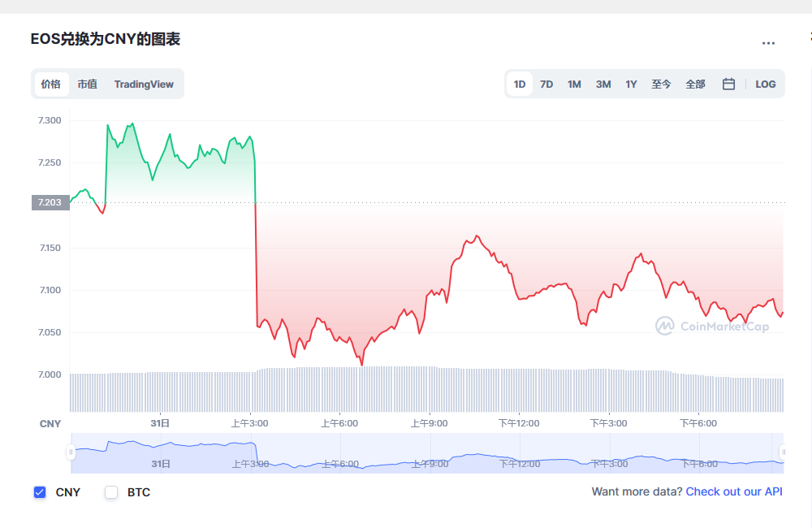Open the calendar date range picker
Screen dimensions: 812x528
click(x=728, y=84)
